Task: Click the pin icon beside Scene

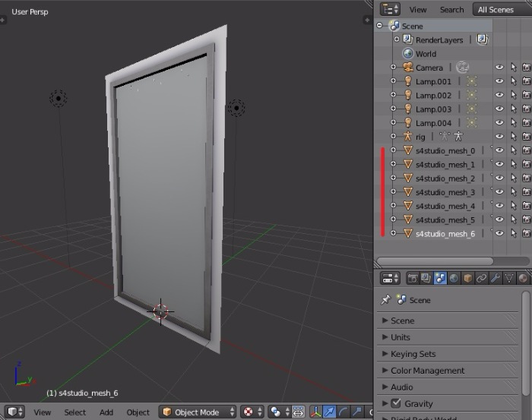Action: coord(386,300)
